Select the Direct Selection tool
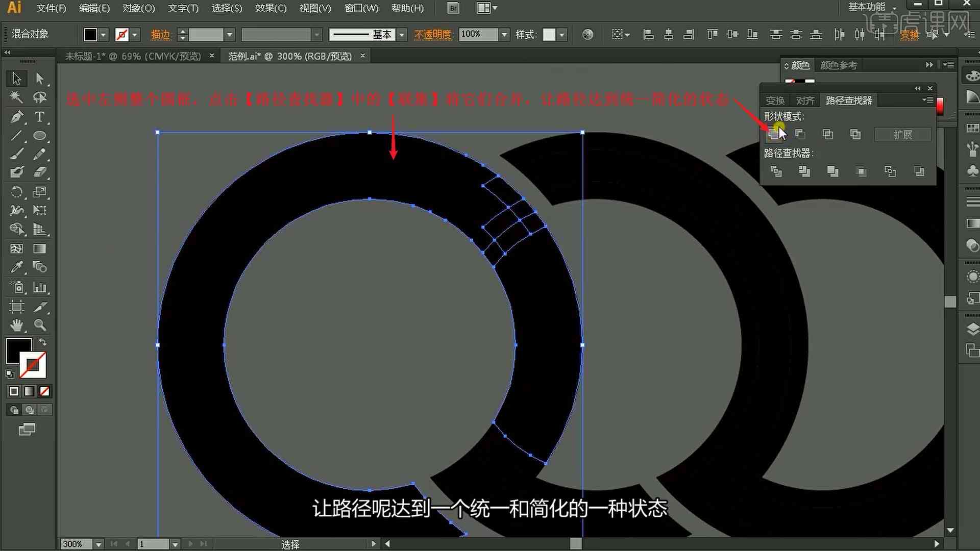 [x=40, y=78]
